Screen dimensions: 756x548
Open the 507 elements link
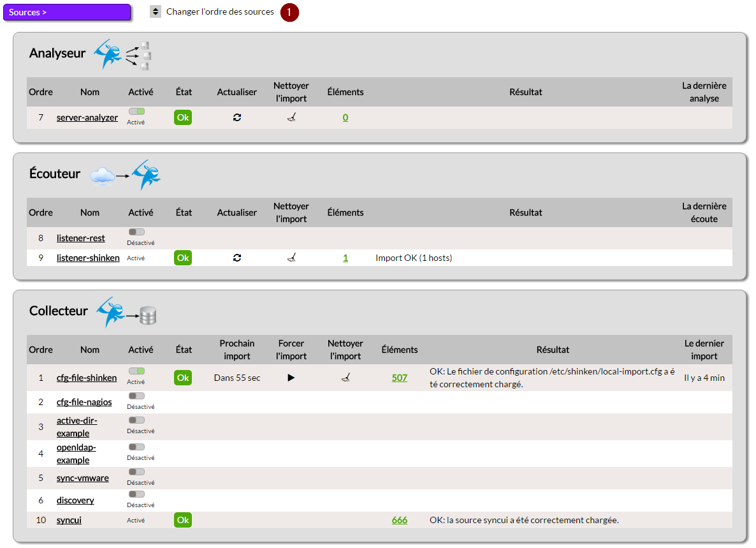[400, 378]
